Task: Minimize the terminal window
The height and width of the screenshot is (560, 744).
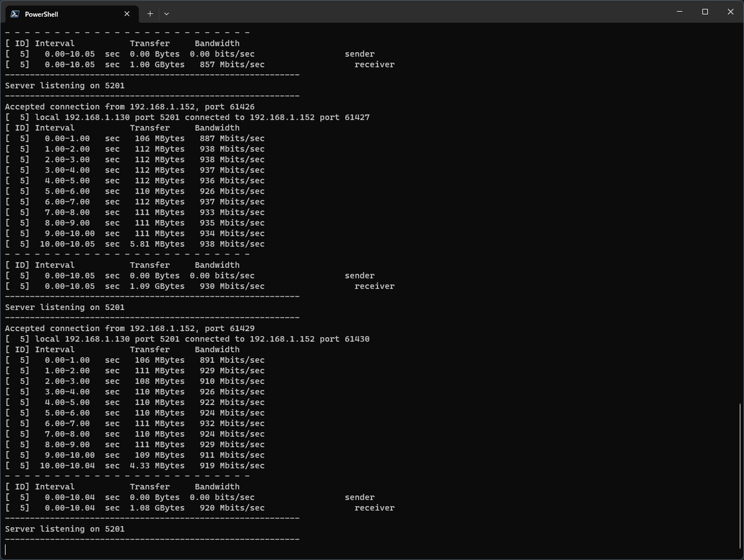Action: coord(680,12)
